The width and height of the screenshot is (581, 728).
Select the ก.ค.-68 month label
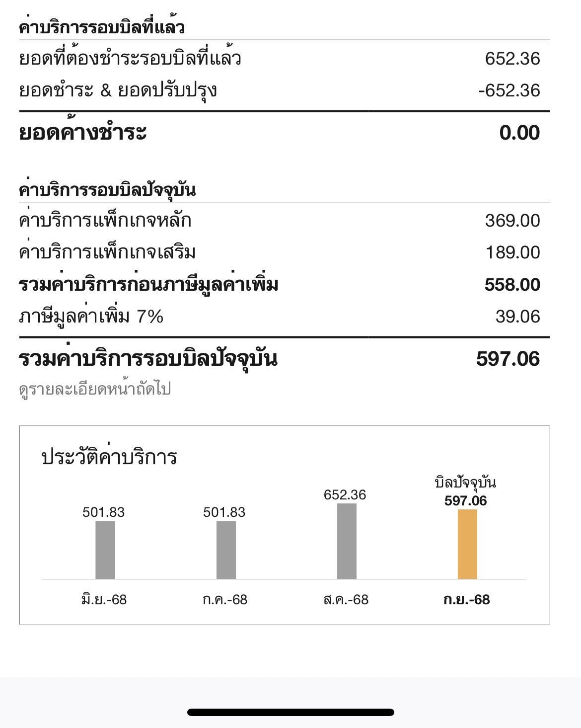[x=225, y=600]
